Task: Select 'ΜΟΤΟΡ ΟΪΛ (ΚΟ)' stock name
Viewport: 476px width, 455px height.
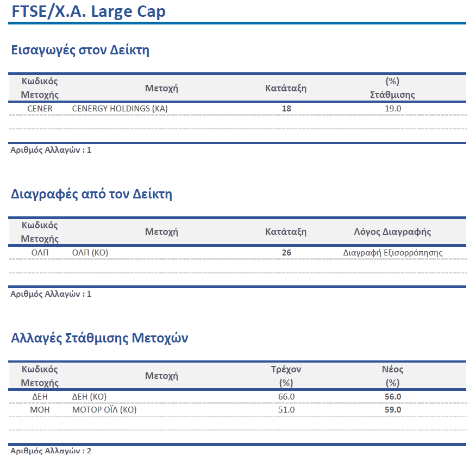Action: [104, 410]
